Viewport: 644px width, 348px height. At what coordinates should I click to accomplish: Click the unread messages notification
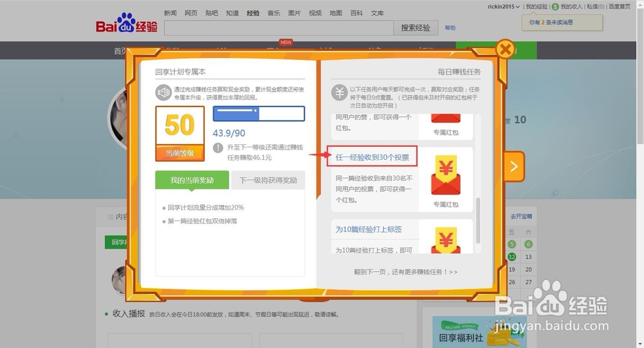[x=562, y=23]
